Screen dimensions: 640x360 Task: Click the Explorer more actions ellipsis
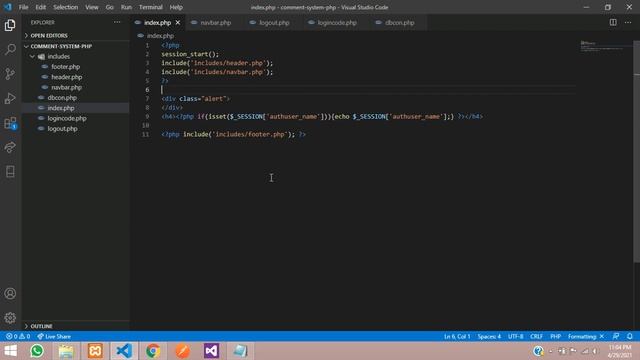tap(117, 22)
